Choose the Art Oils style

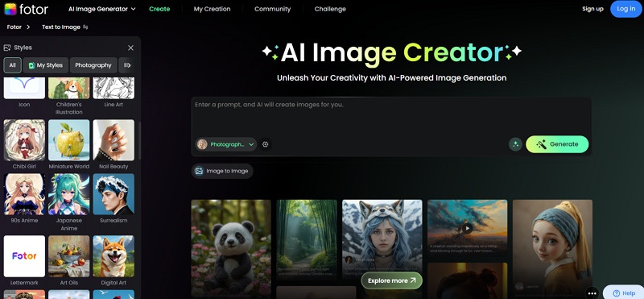(x=69, y=255)
